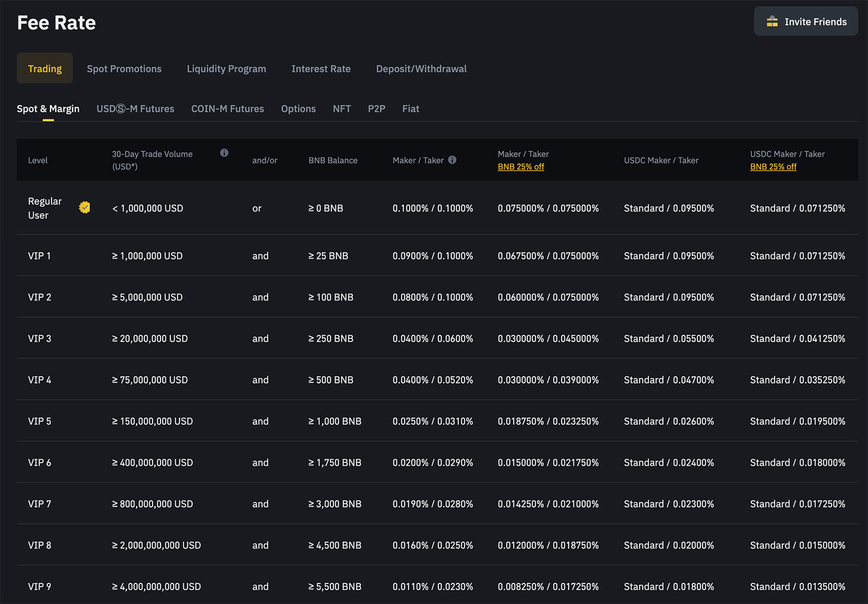Viewport: 868px width, 604px height.
Task: Show the NFT fee sub-tab
Action: pos(342,109)
